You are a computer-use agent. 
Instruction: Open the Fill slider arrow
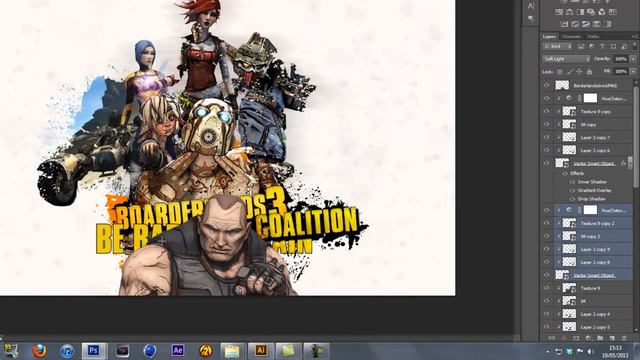(x=633, y=71)
